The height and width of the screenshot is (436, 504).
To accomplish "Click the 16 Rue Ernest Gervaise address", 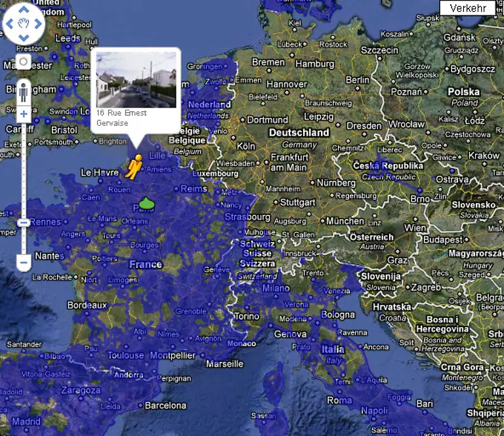I will [x=121, y=117].
